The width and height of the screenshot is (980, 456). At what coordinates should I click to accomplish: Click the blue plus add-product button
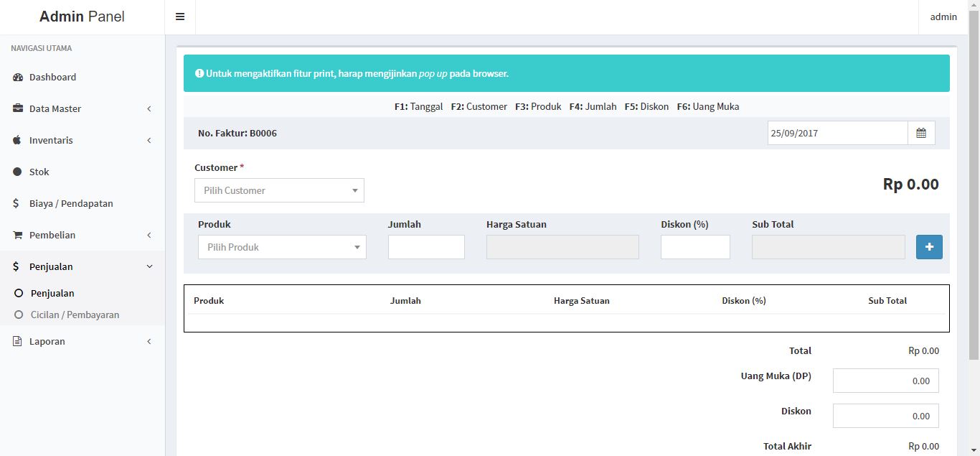[929, 247]
